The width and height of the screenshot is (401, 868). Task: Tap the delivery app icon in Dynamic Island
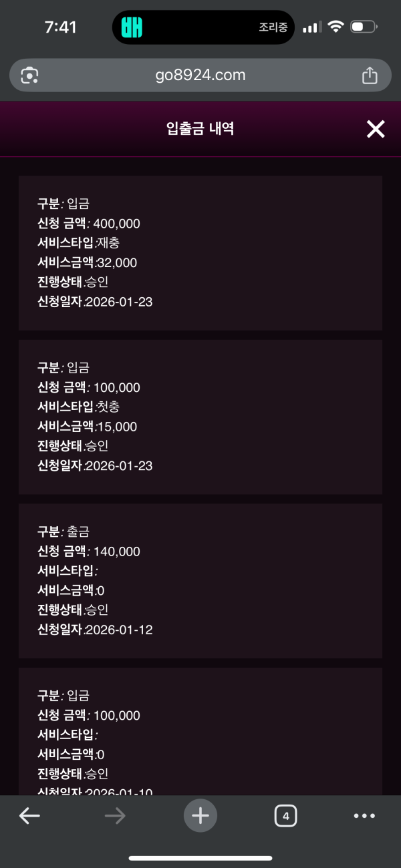pos(132,27)
